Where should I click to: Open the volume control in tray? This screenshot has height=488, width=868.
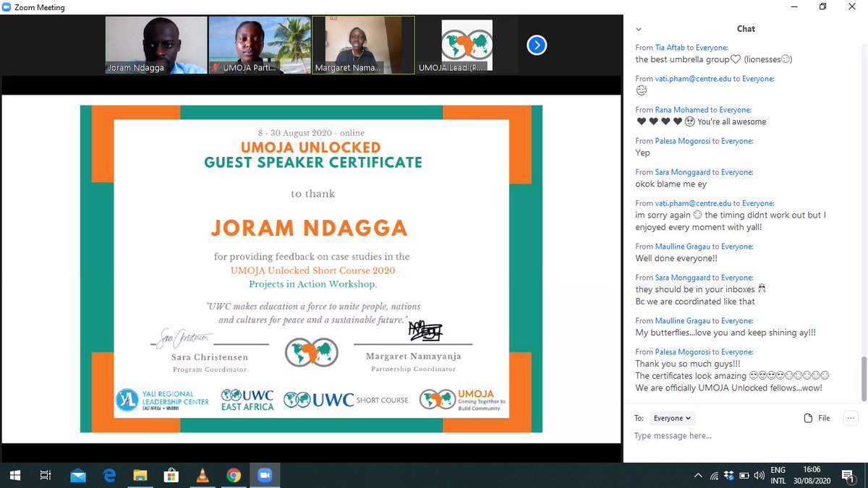[x=759, y=476]
